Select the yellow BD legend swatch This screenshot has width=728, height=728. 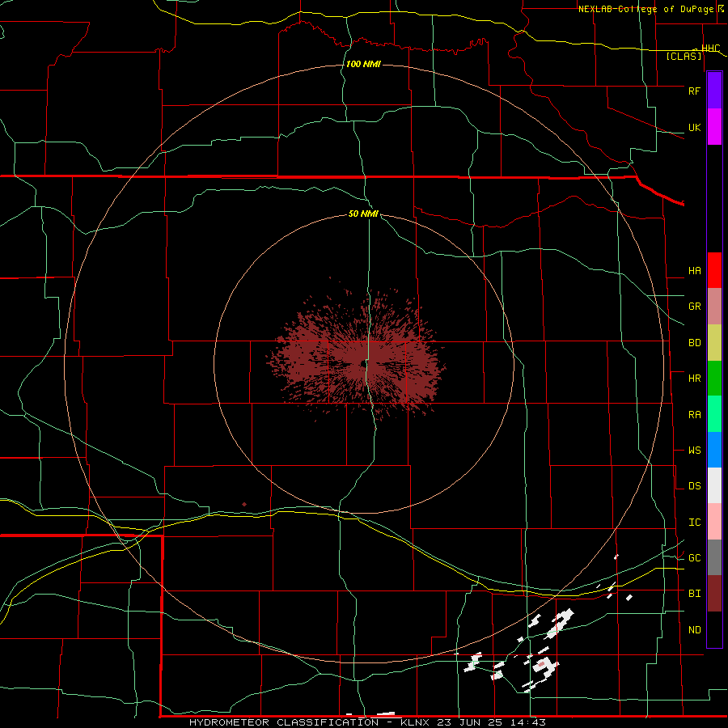[714, 343]
